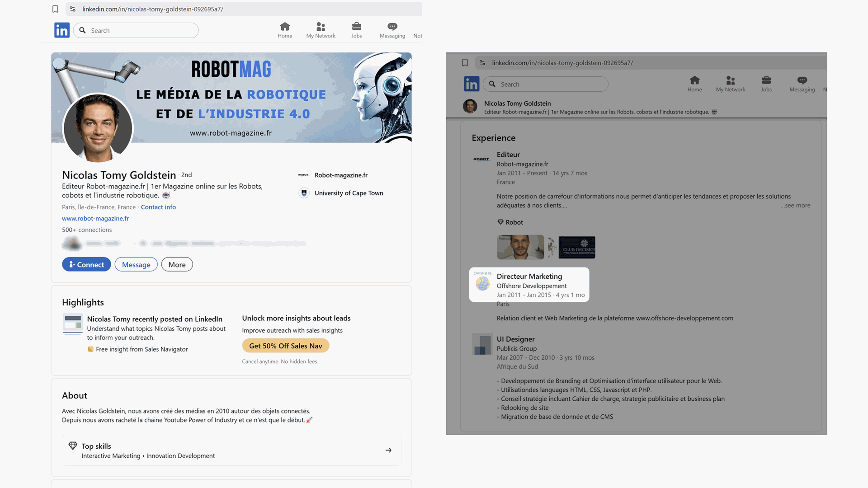The image size is (868, 488).
Task: Click Get 50% Off Sales Nav button
Action: tap(286, 346)
